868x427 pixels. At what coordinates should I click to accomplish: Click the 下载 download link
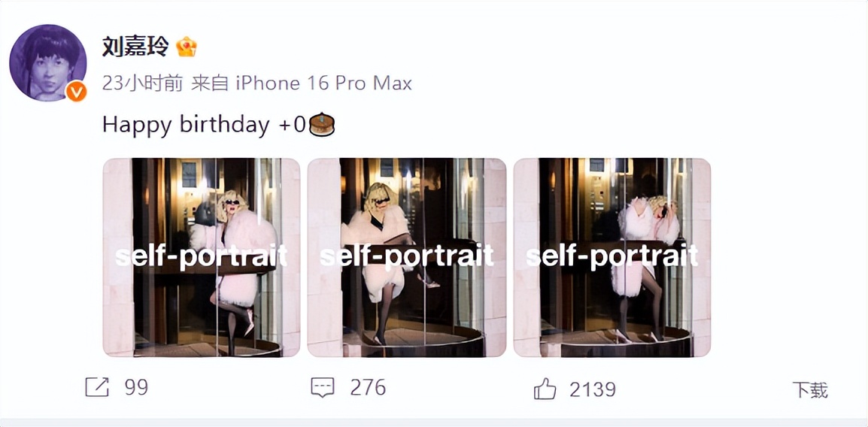809,390
